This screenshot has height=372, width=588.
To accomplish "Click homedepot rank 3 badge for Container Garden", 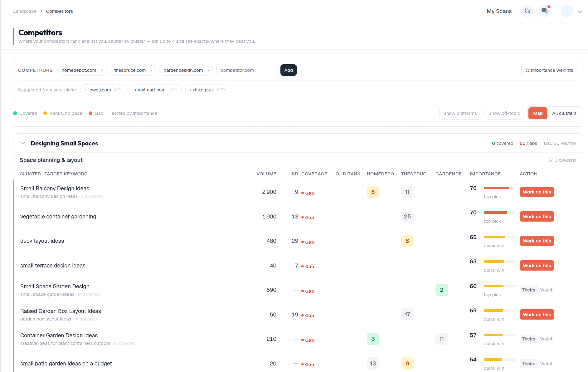I will [373, 339].
